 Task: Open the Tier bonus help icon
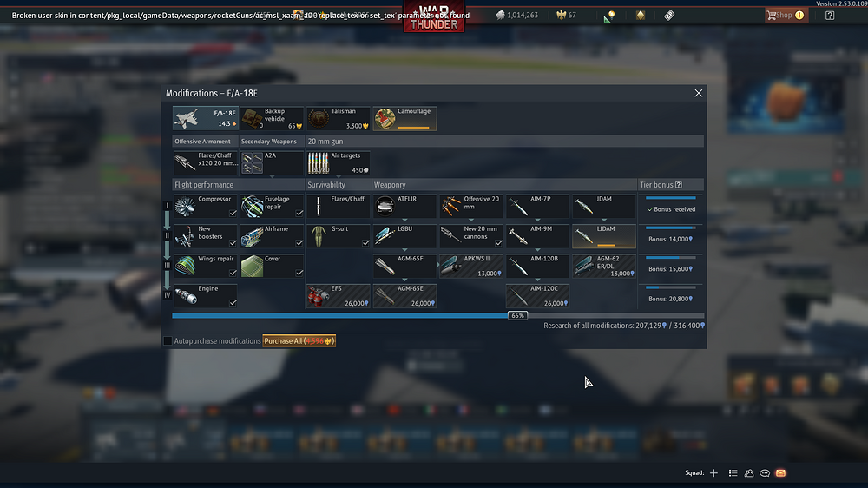coord(679,185)
